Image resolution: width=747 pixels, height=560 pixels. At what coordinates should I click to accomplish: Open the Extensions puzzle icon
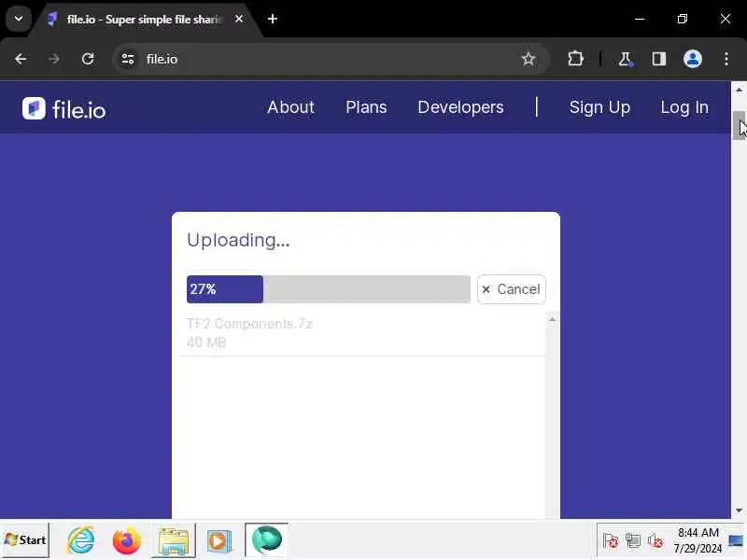point(575,59)
